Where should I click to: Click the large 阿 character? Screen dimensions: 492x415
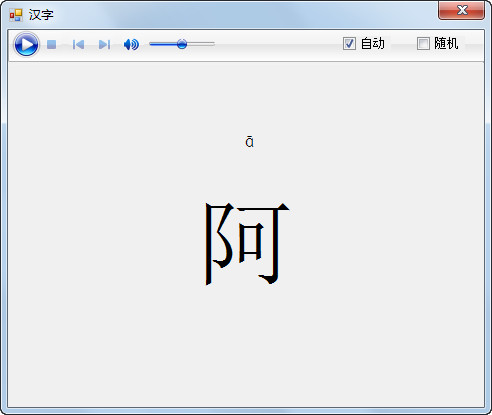(x=247, y=244)
